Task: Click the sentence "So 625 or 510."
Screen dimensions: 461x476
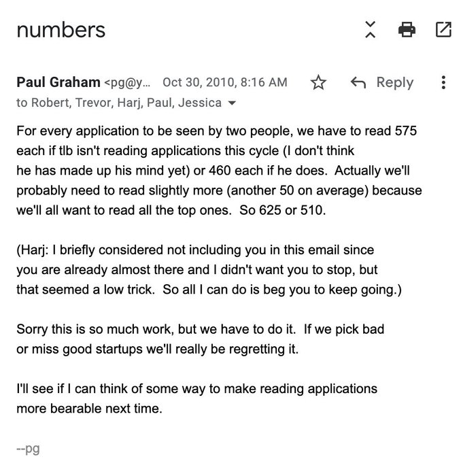Action: coord(284,210)
